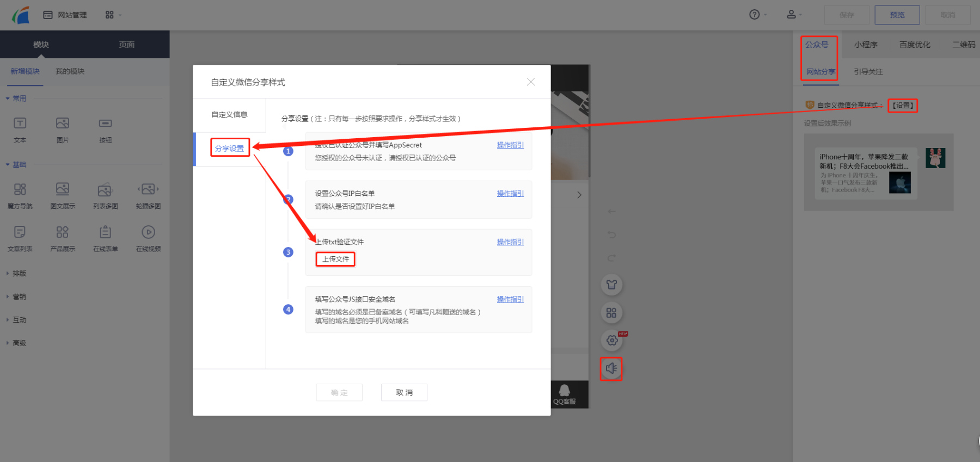This screenshot has height=462, width=980.
Task: Open the user account dropdown
Action: 793,15
